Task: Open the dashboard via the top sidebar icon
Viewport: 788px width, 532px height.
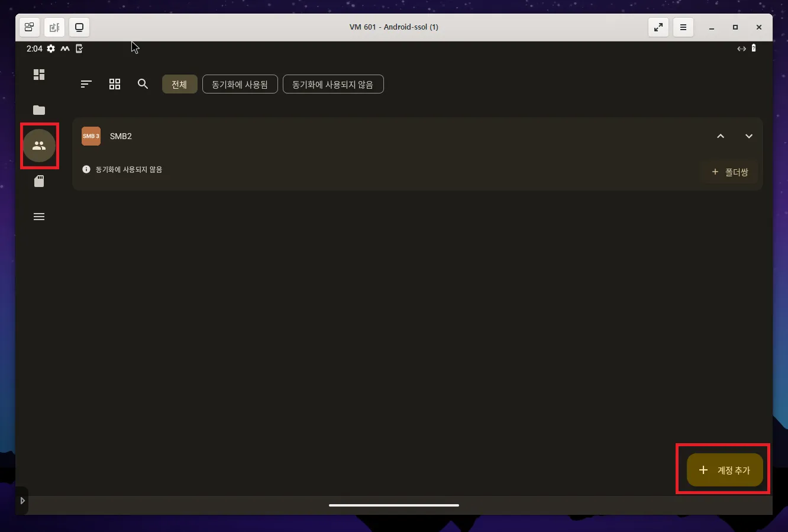Action: (x=38, y=75)
